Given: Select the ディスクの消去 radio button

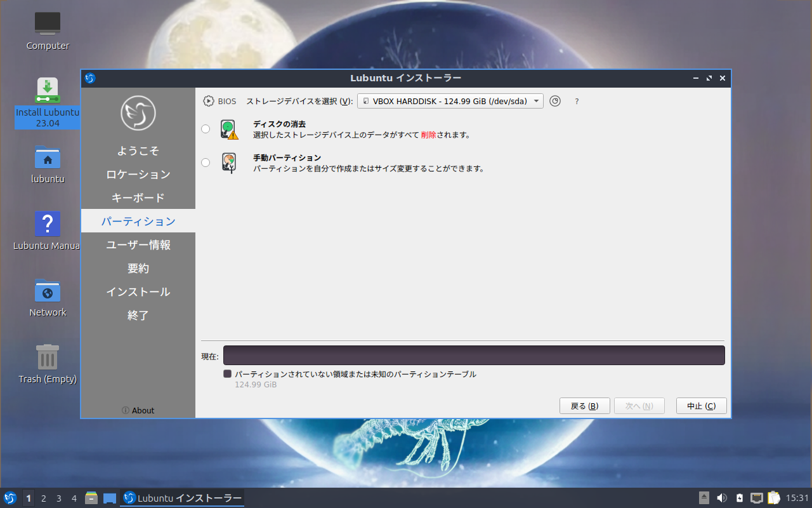Looking at the screenshot, I should pos(206,129).
